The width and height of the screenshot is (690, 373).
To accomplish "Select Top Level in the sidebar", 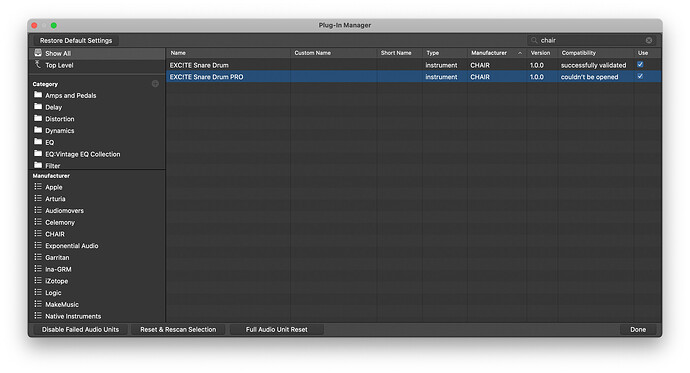I will point(97,65).
